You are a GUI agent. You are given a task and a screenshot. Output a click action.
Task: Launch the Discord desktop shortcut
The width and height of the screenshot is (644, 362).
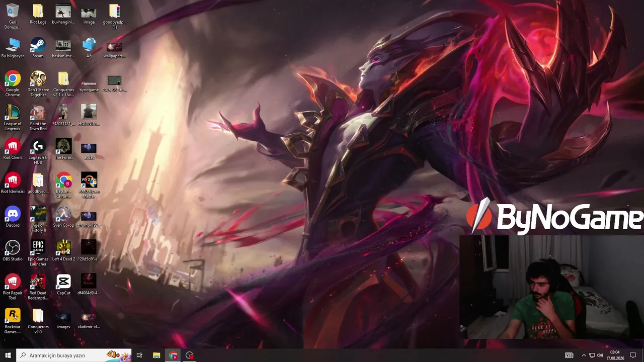[x=13, y=214]
